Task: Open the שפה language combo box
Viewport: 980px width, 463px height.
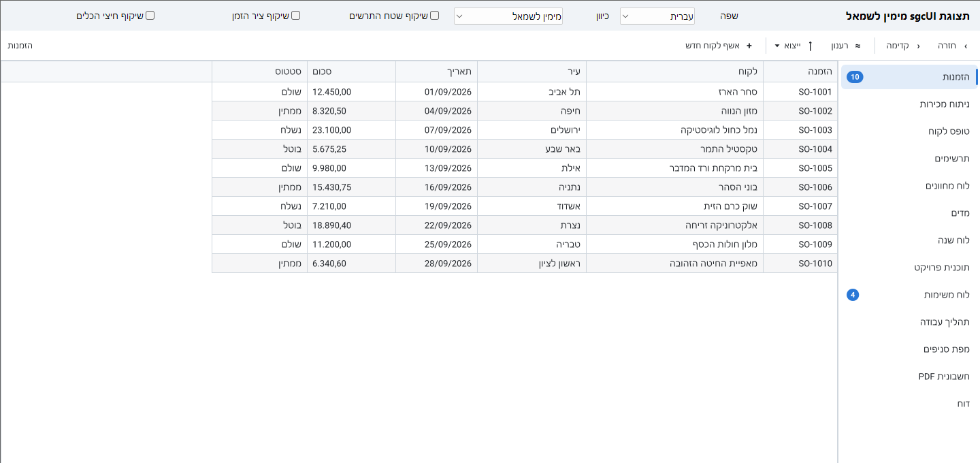Action: point(657,16)
